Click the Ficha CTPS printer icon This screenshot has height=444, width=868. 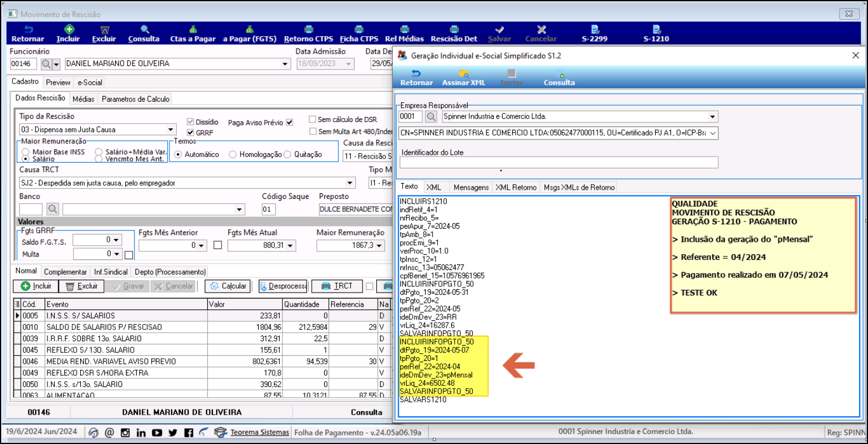coord(359,33)
